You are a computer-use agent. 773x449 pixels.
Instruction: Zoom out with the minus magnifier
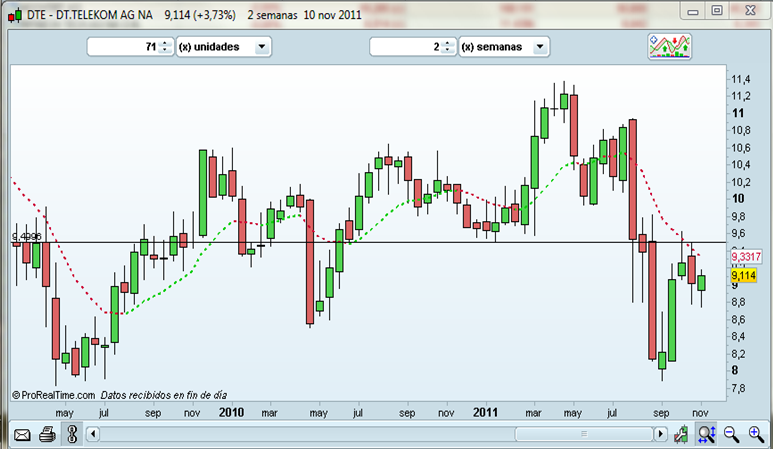[x=732, y=434]
